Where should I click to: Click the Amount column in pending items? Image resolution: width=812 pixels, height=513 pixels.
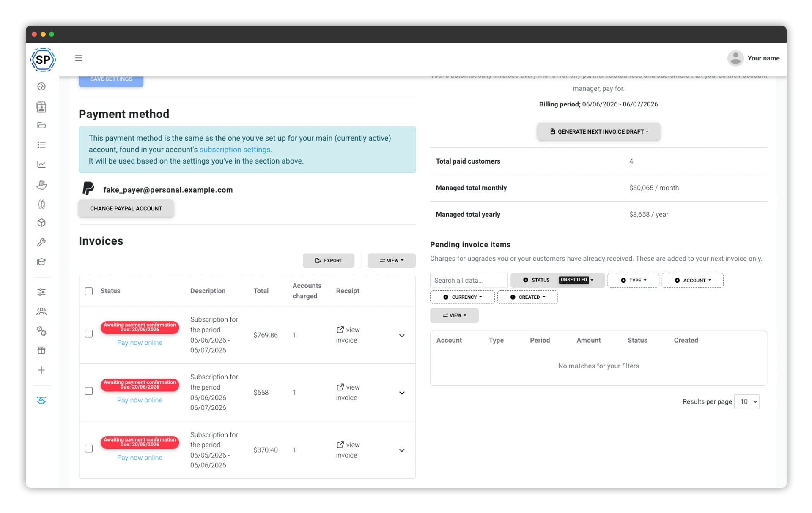point(588,341)
